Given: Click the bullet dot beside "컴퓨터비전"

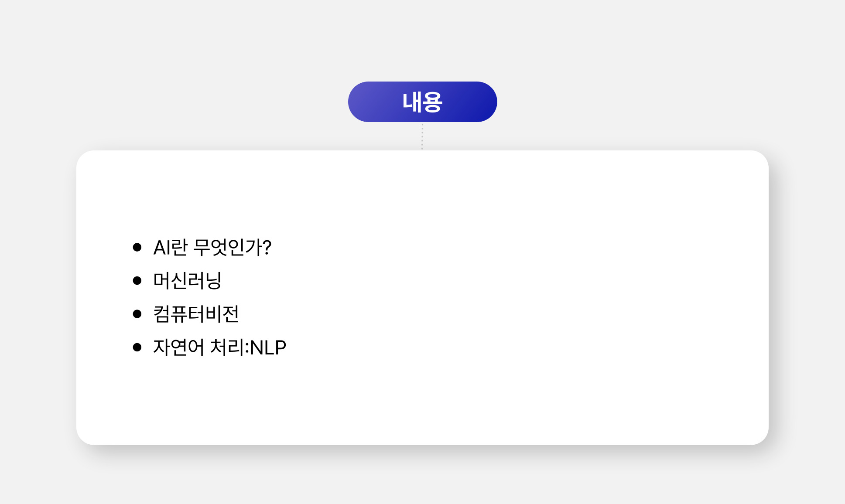Looking at the screenshot, I should [137, 314].
